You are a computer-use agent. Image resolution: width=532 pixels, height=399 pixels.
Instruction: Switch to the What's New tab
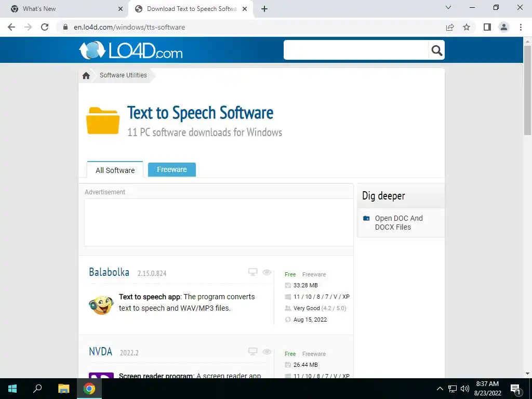click(x=64, y=9)
